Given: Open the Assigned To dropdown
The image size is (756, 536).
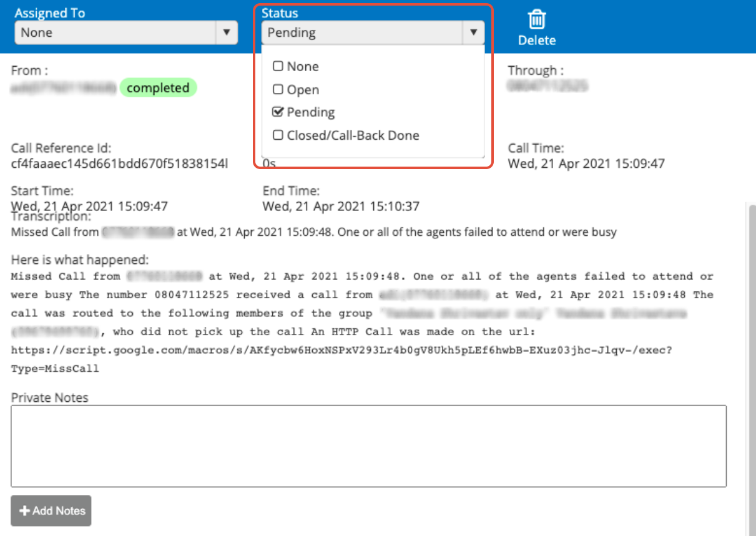Looking at the screenshot, I should (126, 32).
